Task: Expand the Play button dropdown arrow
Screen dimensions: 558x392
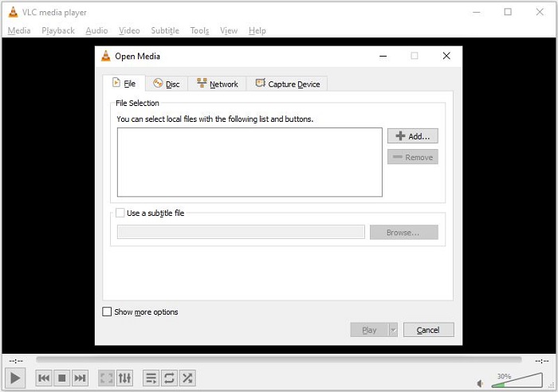Action: pyautogui.click(x=393, y=330)
